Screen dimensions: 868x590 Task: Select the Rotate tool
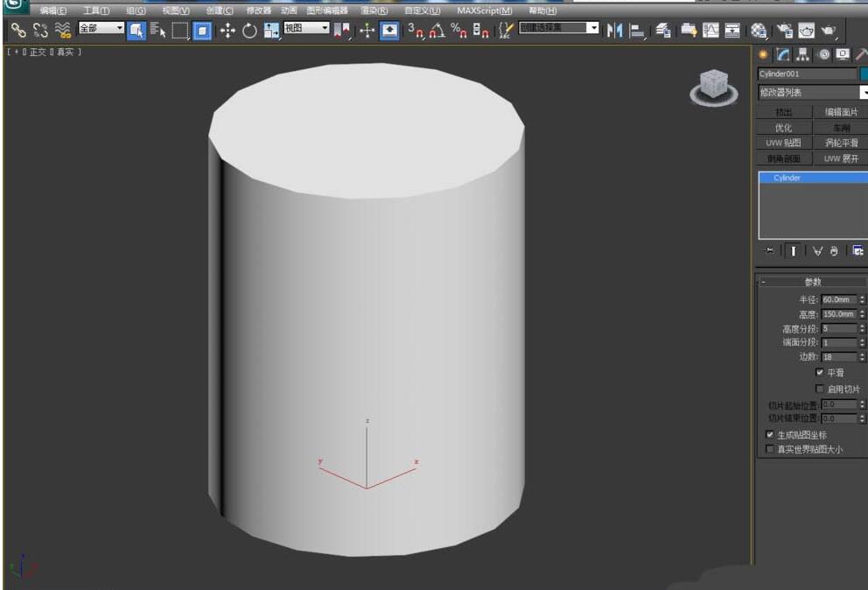[x=249, y=31]
